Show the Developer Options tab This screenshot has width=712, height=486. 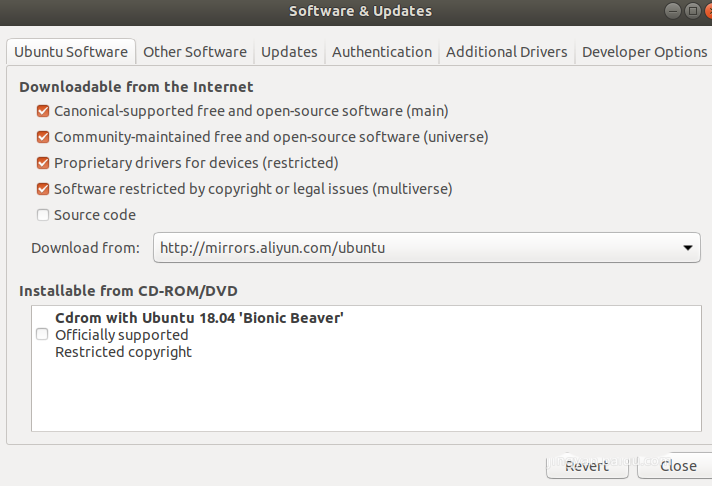pos(644,52)
